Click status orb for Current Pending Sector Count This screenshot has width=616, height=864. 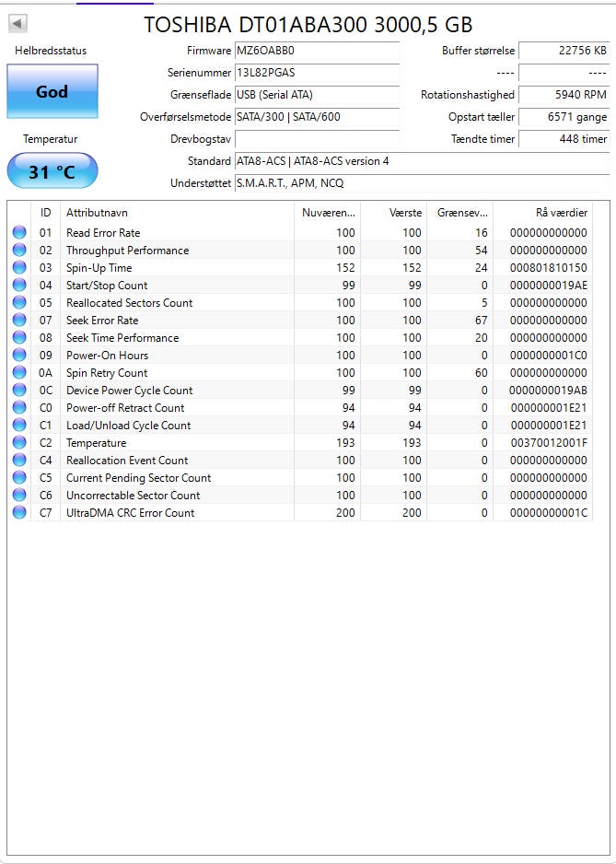point(19,478)
